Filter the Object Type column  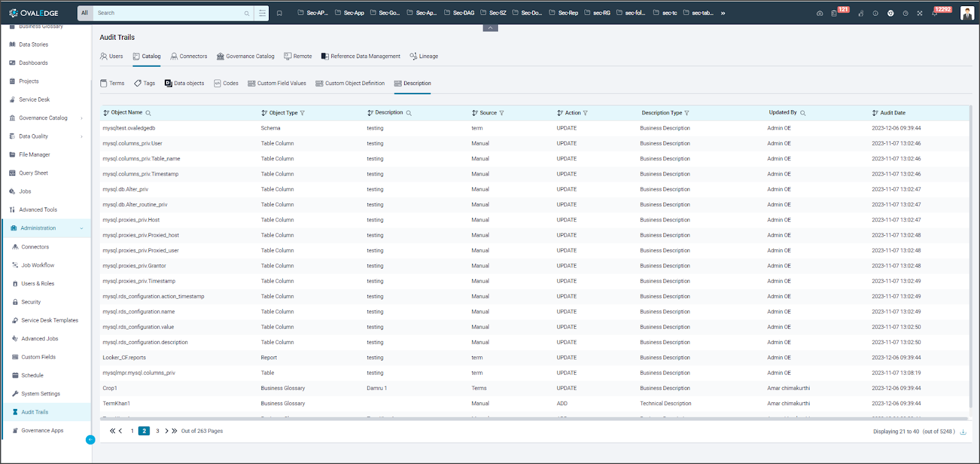click(x=303, y=113)
